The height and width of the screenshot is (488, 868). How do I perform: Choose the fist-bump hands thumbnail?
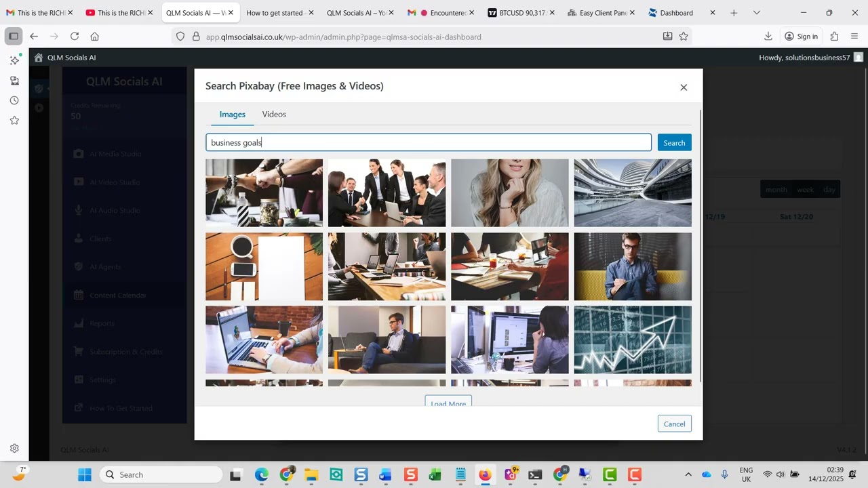pyautogui.click(x=264, y=192)
